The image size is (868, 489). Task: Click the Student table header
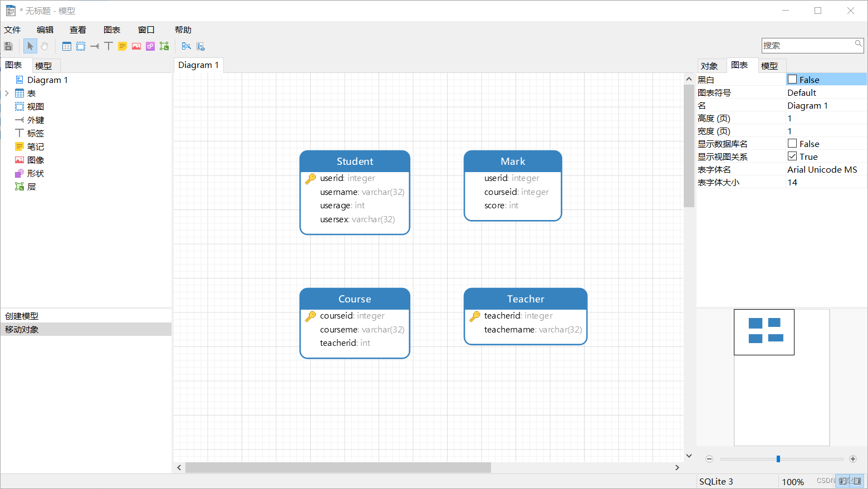pos(355,162)
